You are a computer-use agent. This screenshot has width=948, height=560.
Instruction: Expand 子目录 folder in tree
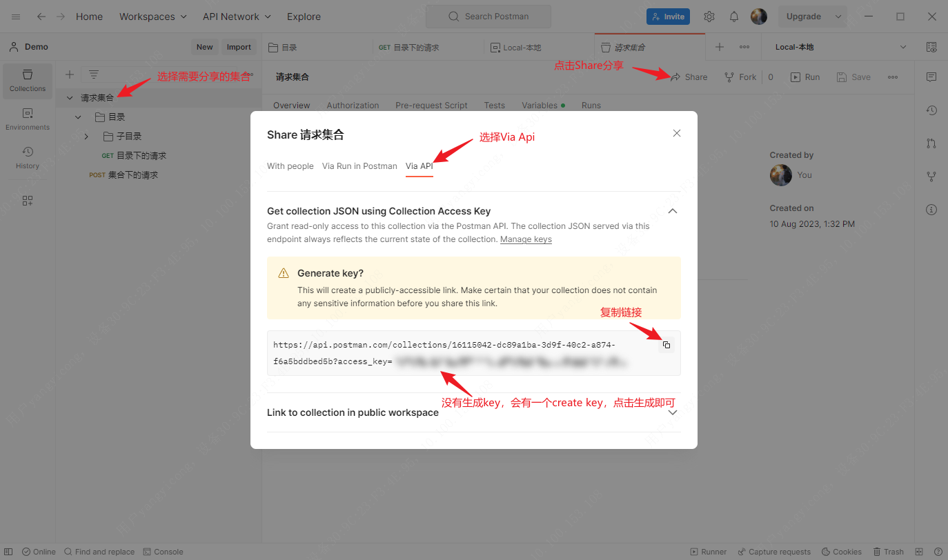(x=86, y=137)
